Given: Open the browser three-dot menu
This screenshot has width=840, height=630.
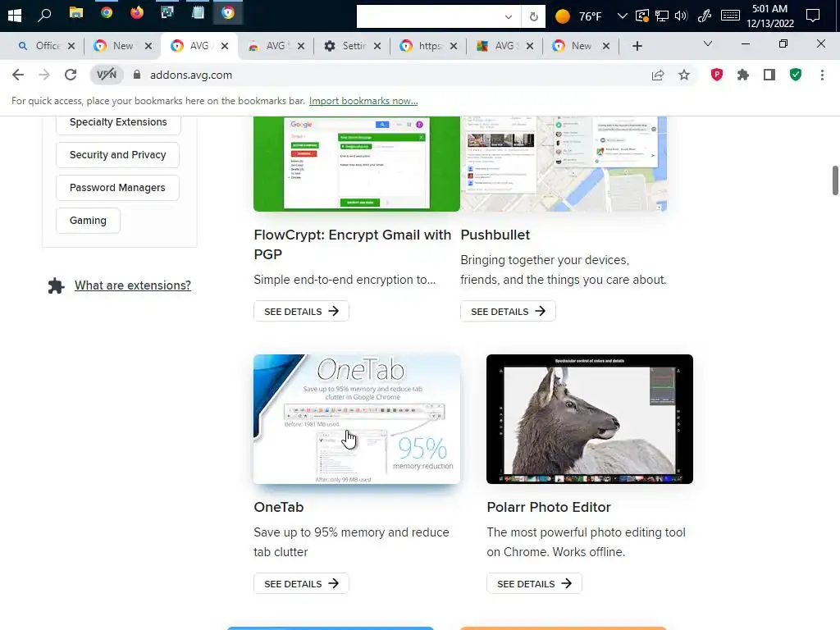Looking at the screenshot, I should coord(822,75).
